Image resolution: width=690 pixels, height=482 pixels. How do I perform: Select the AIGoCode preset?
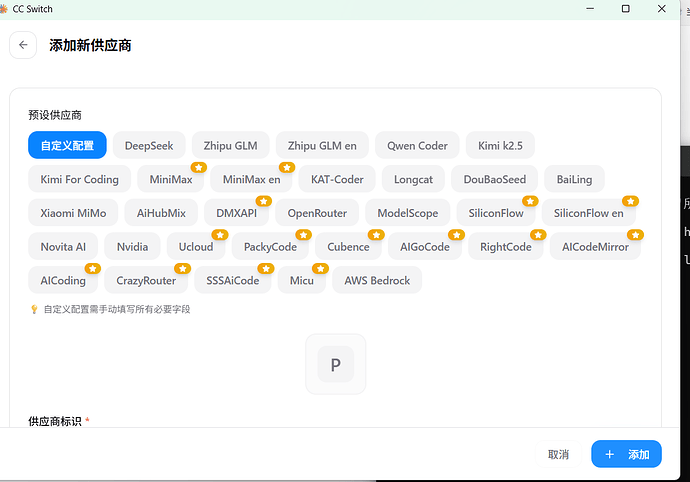click(425, 247)
